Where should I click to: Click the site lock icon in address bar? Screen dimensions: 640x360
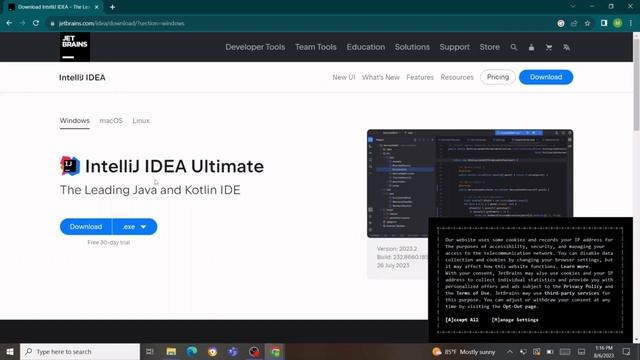(x=52, y=24)
